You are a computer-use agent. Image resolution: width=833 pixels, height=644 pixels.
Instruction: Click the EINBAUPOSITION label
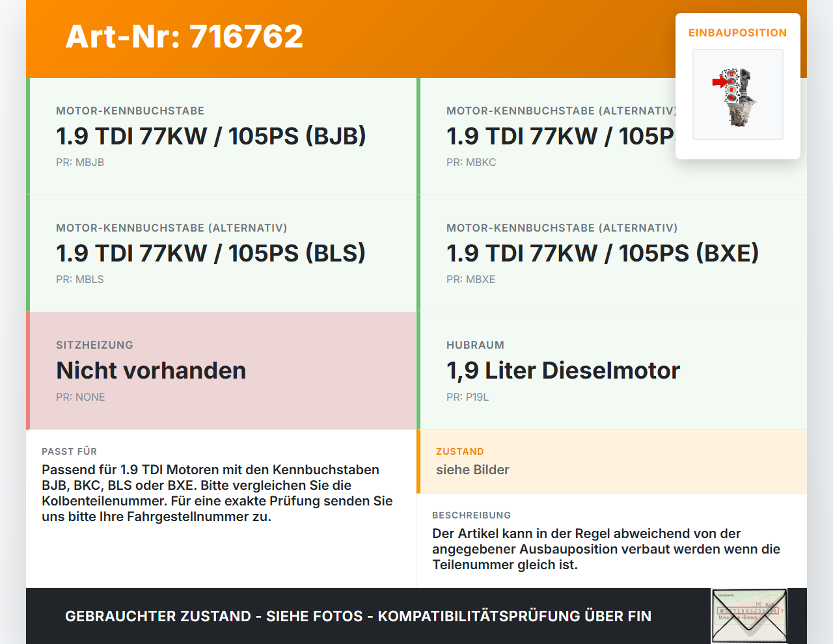(x=738, y=33)
